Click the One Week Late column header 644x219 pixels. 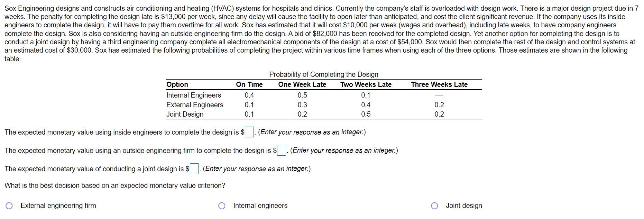302,84
